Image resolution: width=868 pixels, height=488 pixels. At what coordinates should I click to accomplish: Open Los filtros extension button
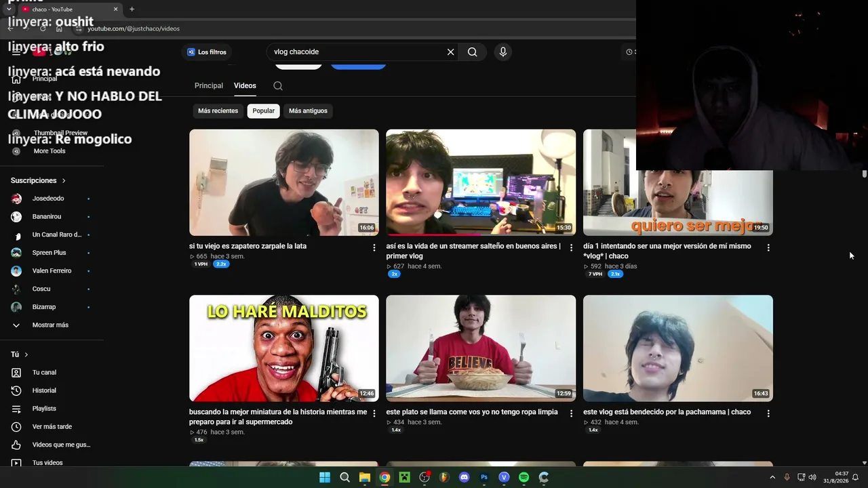(207, 52)
